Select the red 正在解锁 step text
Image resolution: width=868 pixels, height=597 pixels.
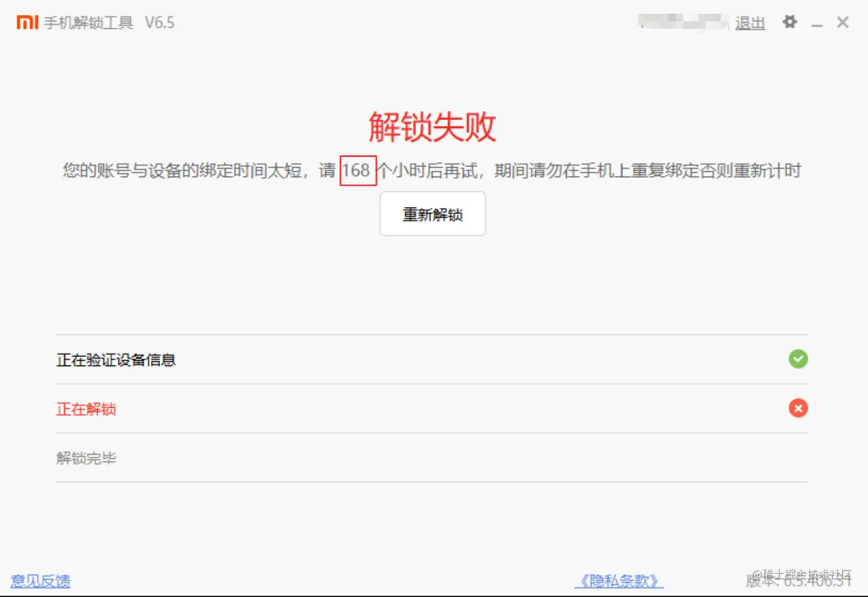(x=86, y=409)
